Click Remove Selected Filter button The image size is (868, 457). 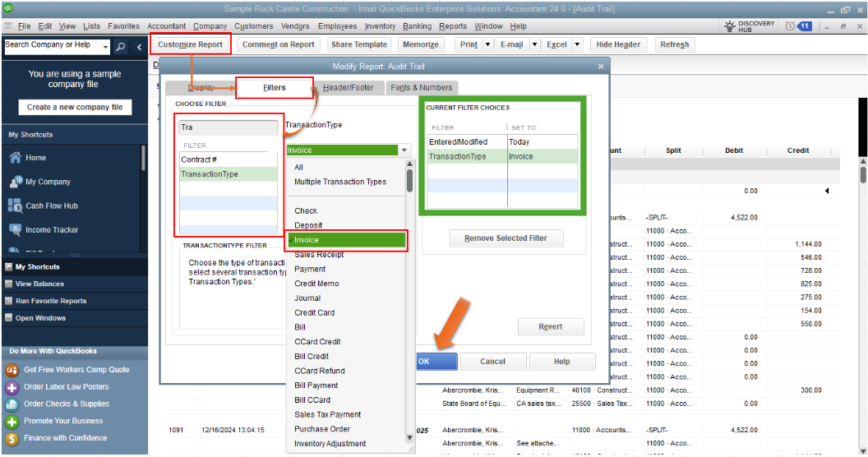tap(506, 238)
